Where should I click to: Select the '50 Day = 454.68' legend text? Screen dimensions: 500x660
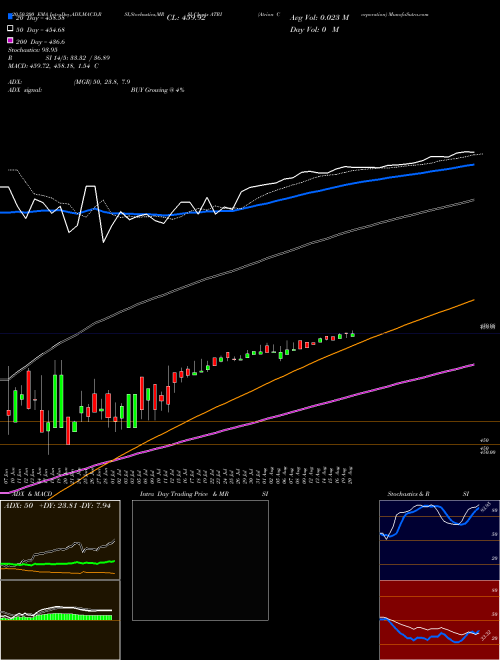point(40,29)
